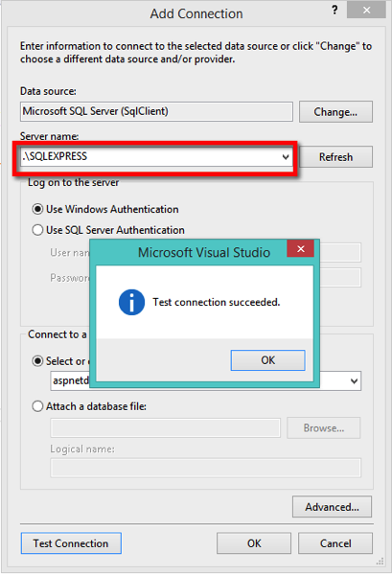The height and width of the screenshot is (575, 392).
Task: Confirm the message box with OK
Action: (x=267, y=360)
